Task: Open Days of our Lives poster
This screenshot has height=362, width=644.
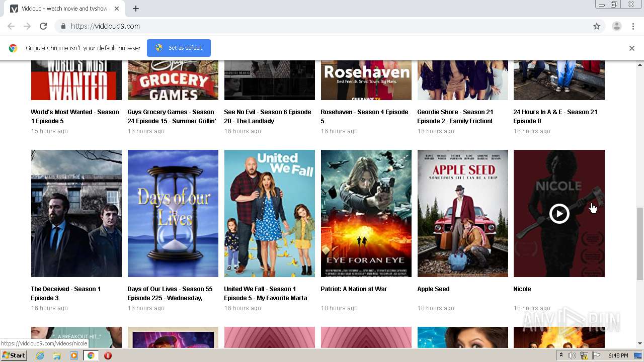Action: pyautogui.click(x=173, y=213)
